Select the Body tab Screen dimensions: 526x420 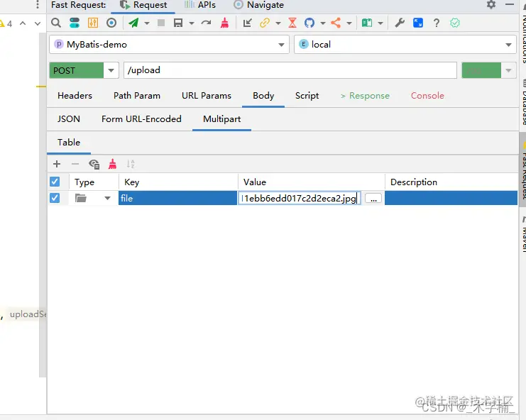coord(263,96)
